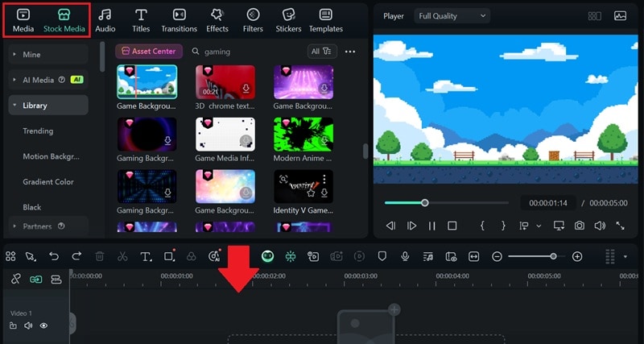Download the Modern Anime green splash clip
The width and height of the screenshot is (644, 344).
click(324, 140)
